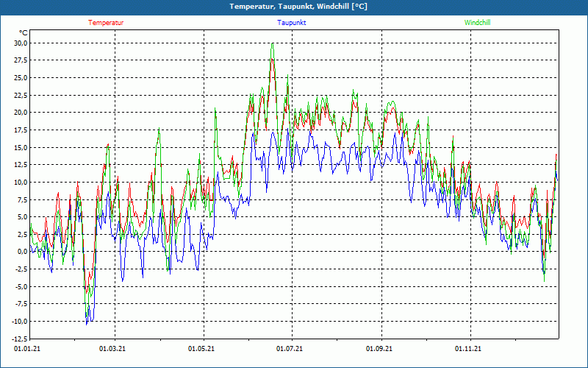Click the blue Taupunkt legend label
Viewport: 588px width, 368px height.
click(x=291, y=23)
